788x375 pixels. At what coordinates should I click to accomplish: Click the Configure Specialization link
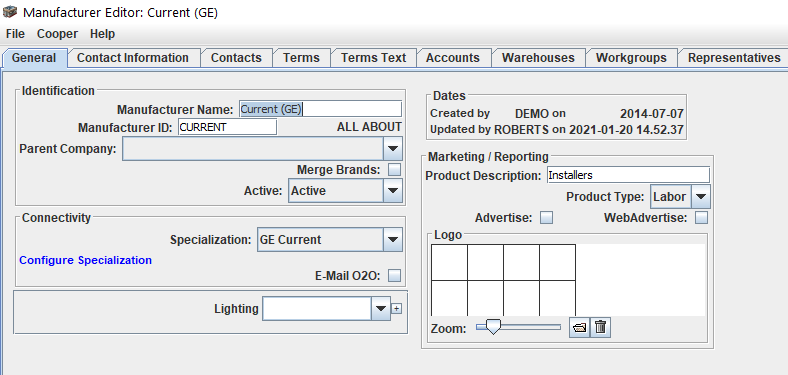(85, 260)
